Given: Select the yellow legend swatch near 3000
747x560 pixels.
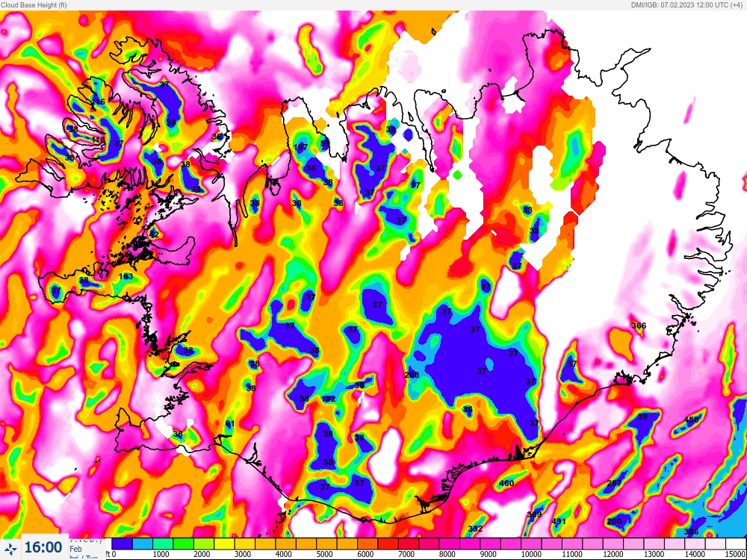Looking at the screenshot, I should (224, 544).
